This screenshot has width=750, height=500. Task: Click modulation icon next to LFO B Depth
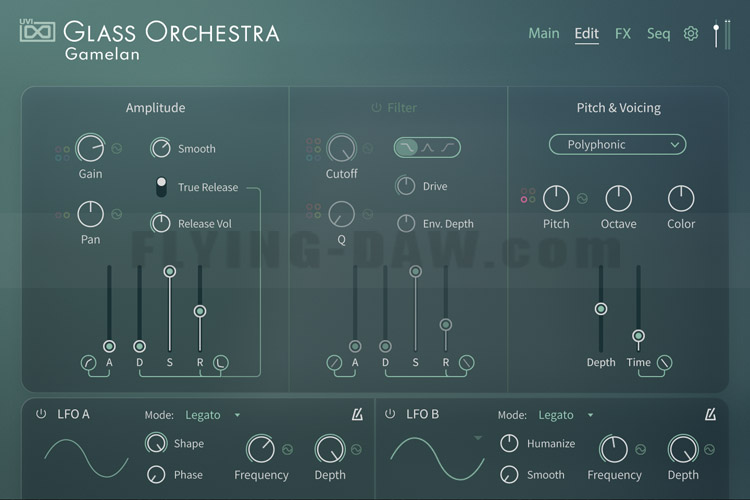[x=709, y=449]
